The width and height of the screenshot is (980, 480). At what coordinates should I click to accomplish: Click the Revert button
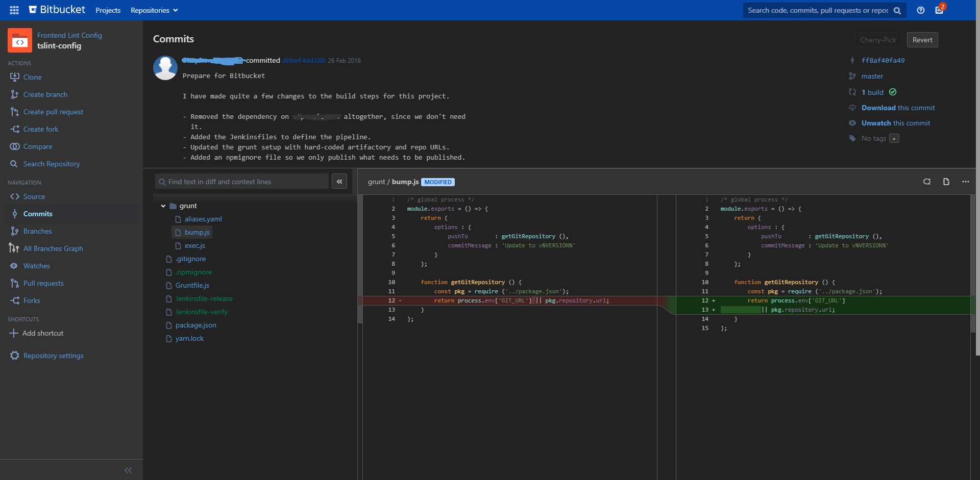point(922,40)
